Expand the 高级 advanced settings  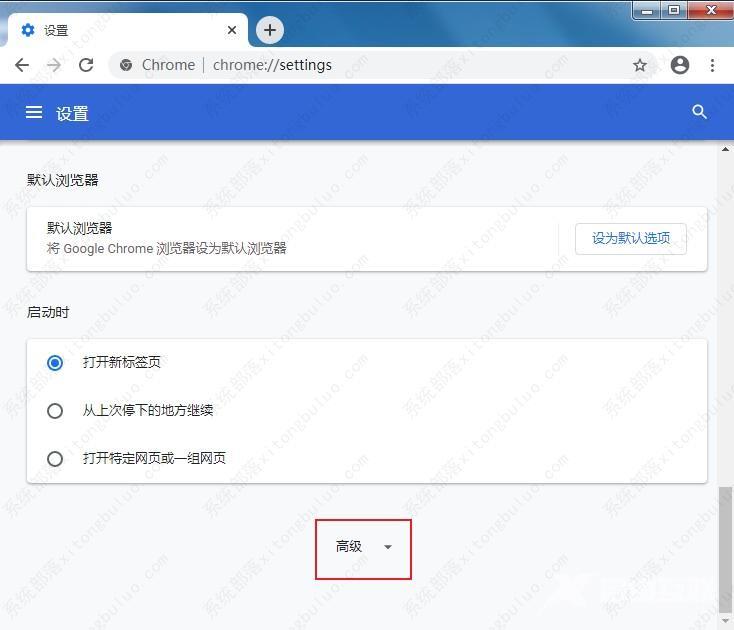[x=363, y=547]
